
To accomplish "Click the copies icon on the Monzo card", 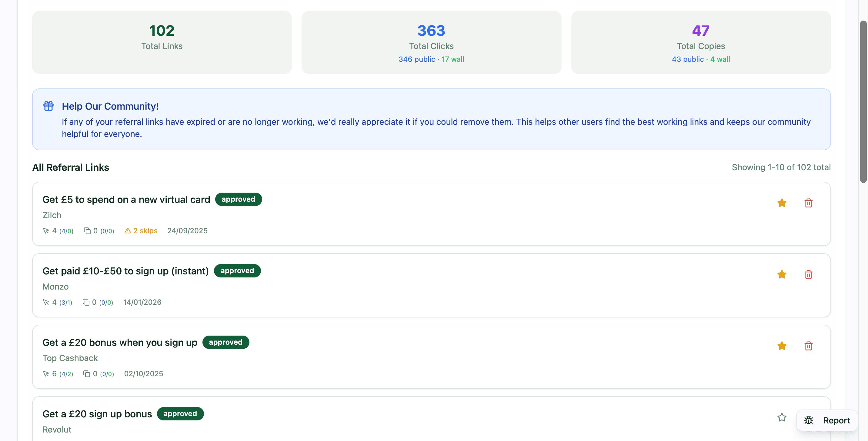I will coord(87,302).
